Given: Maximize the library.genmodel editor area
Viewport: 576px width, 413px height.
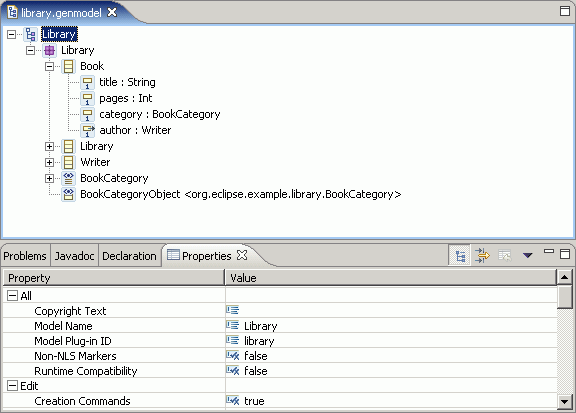Looking at the screenshot, I should point(565,11).
